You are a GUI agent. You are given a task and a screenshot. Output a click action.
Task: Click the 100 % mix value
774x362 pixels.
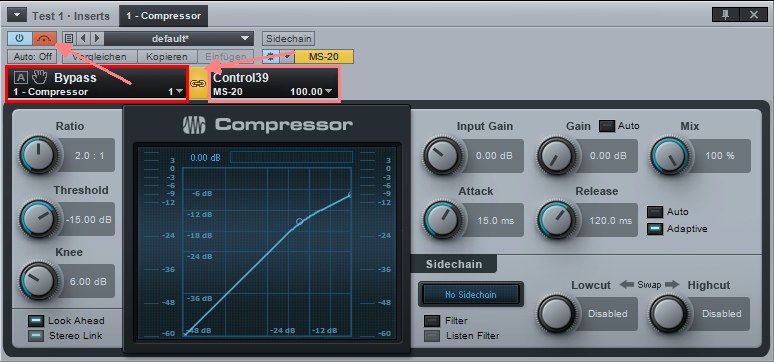(x=720, y=156)
